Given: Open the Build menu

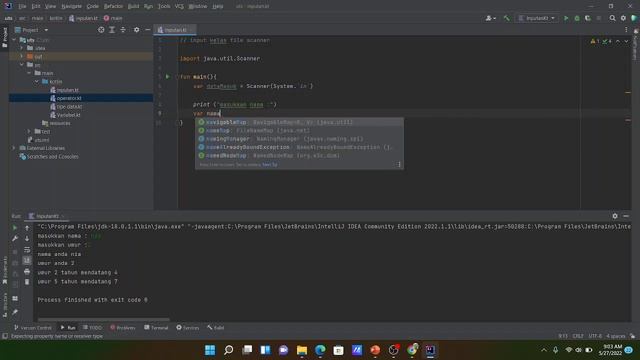Looking at the screenshot, I should 133,6.
